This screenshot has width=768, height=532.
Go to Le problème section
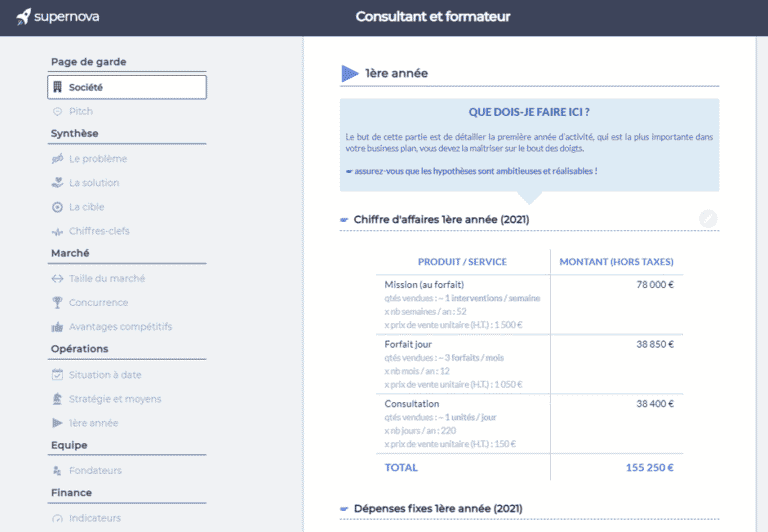(97, 159)
